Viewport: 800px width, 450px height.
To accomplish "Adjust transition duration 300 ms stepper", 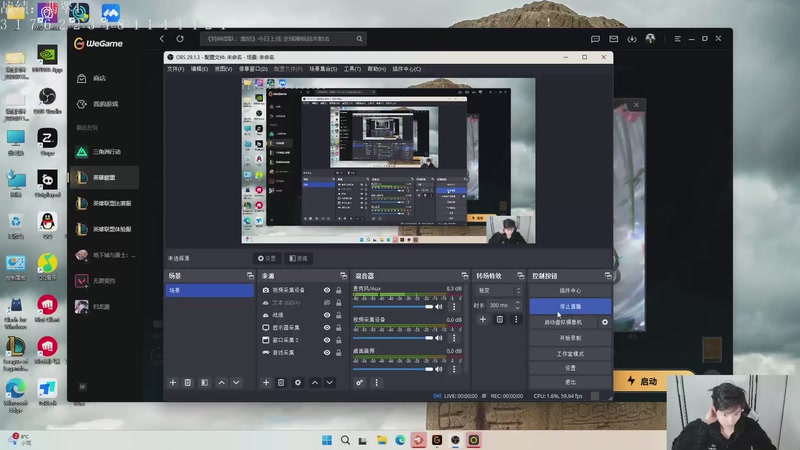I will [x=517, y=305].
